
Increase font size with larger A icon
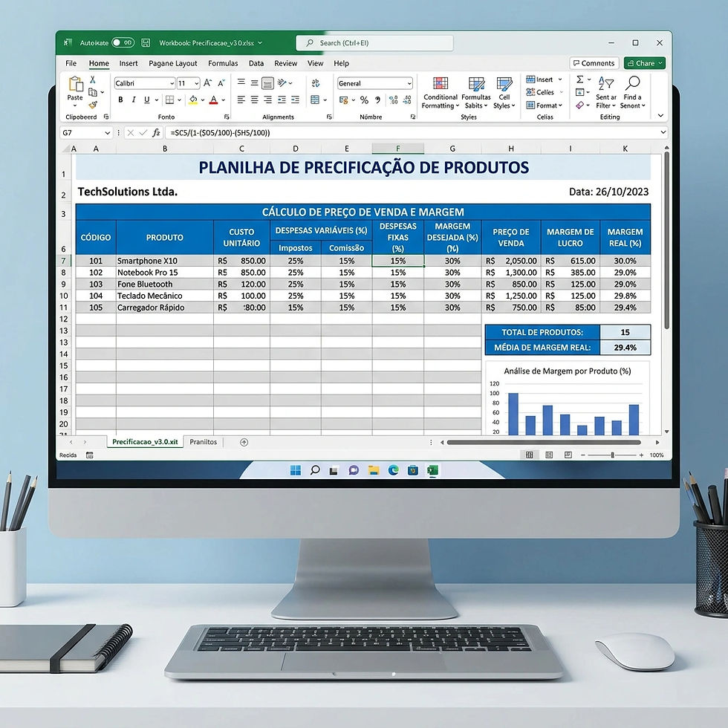pyautogui.click(x=207, y=83)
